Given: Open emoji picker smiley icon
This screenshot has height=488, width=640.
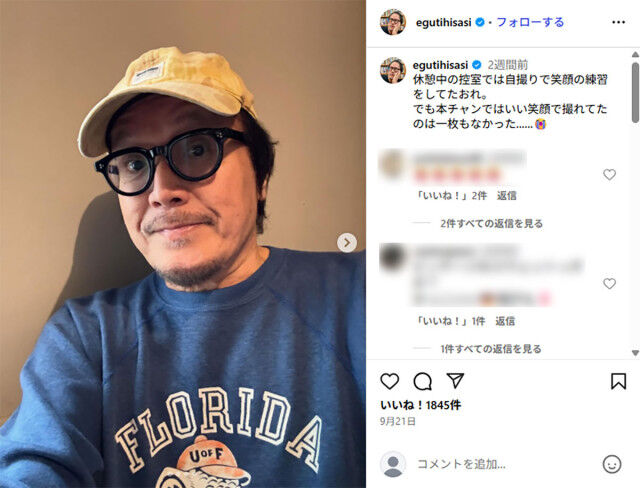Looking at the screenshot, I should pyautogui.click(x=612, y=464).
